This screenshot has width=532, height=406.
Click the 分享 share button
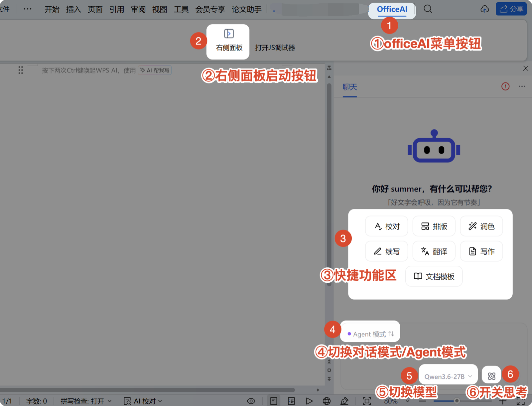click(511, 9)
